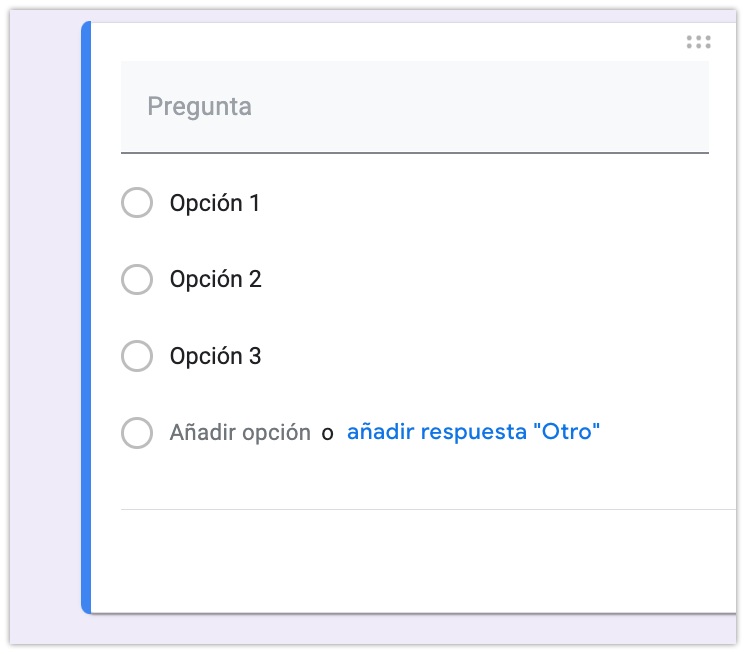Click empty space right of Opción 1
This screenshot has height=654, width=746.
pyautogui.click(x=500, y=203)
